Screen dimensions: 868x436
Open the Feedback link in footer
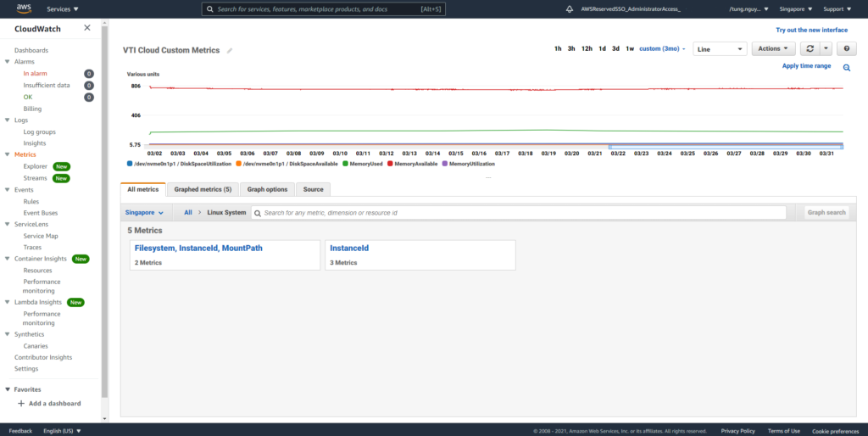(20, 431)
